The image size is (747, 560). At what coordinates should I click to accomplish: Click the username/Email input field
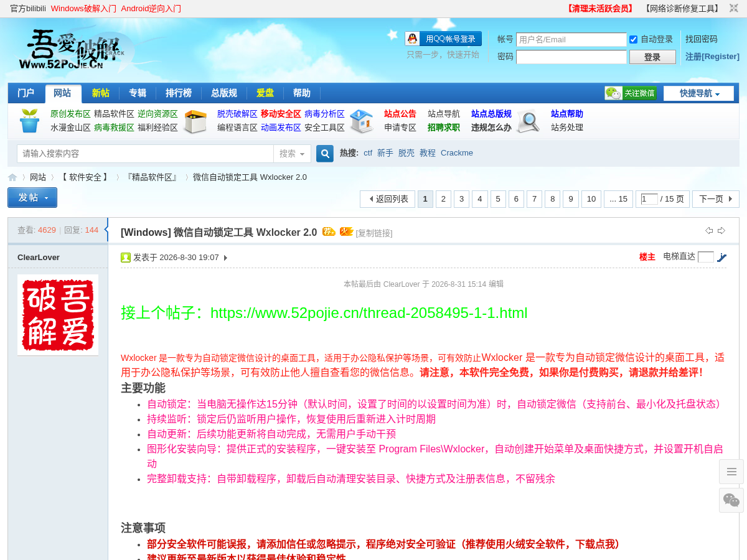click(571, 40)
